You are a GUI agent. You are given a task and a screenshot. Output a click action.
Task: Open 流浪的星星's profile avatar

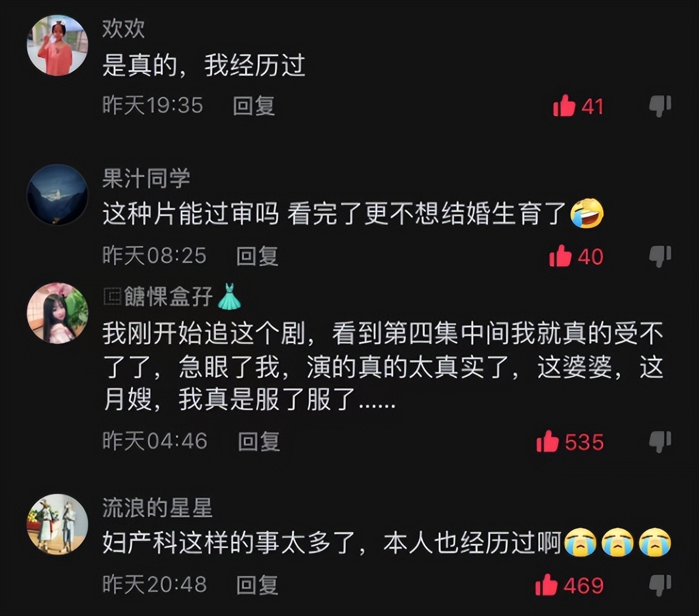58,524
